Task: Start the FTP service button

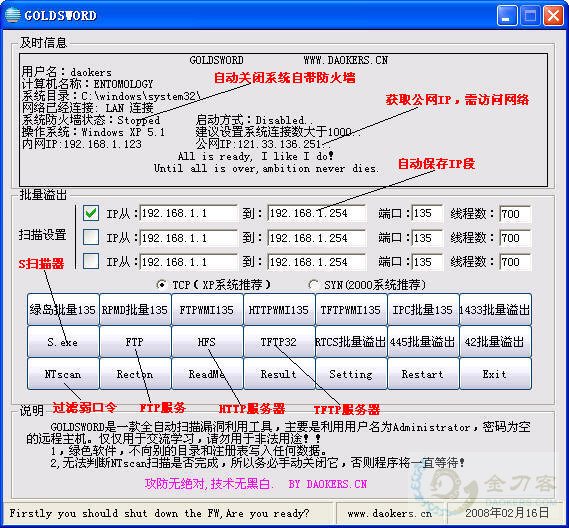Action: [x=135, y=341]
